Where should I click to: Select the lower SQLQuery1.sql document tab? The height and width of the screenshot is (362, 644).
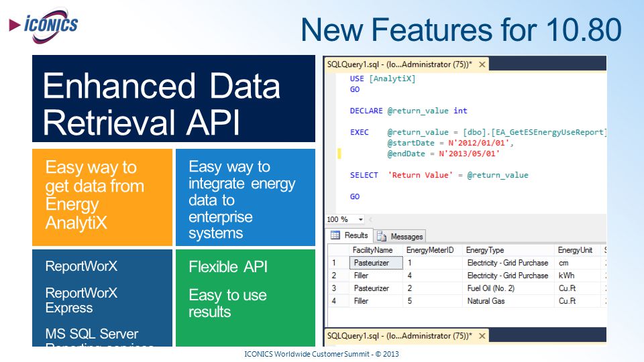pyautogui.click(x=407, y=336)
